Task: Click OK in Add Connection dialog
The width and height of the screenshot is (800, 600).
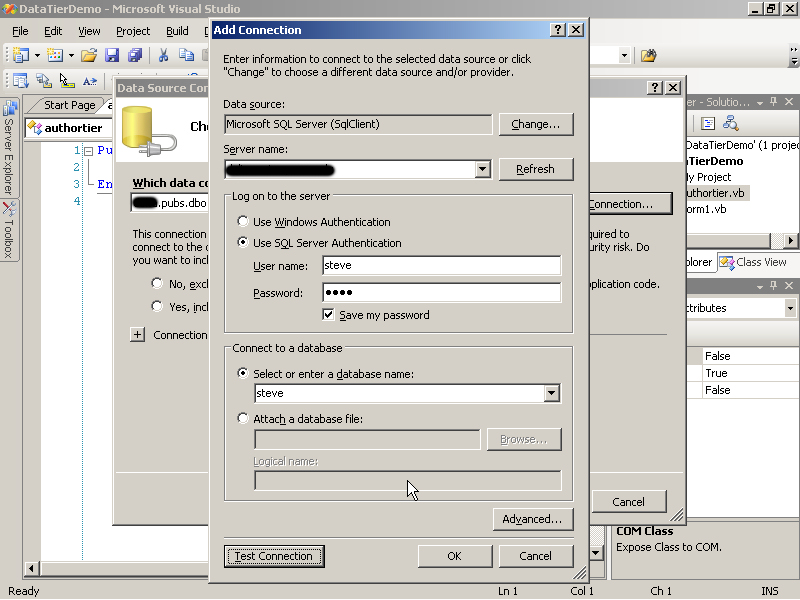Action: [x=455, y=556]
